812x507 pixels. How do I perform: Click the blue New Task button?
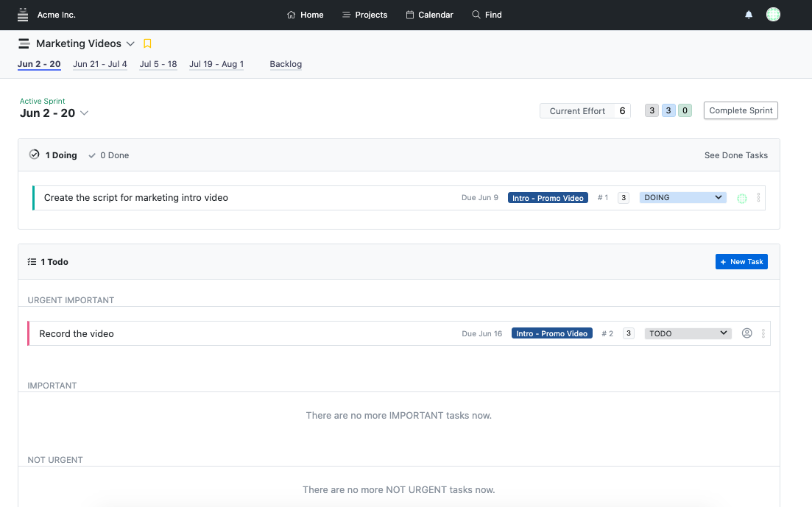coord(741,261)
